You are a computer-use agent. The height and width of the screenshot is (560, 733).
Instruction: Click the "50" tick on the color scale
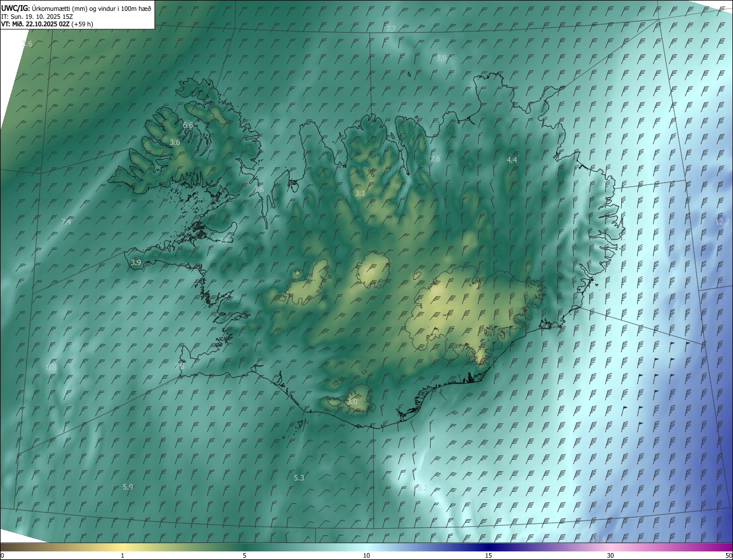click(728, 555)
